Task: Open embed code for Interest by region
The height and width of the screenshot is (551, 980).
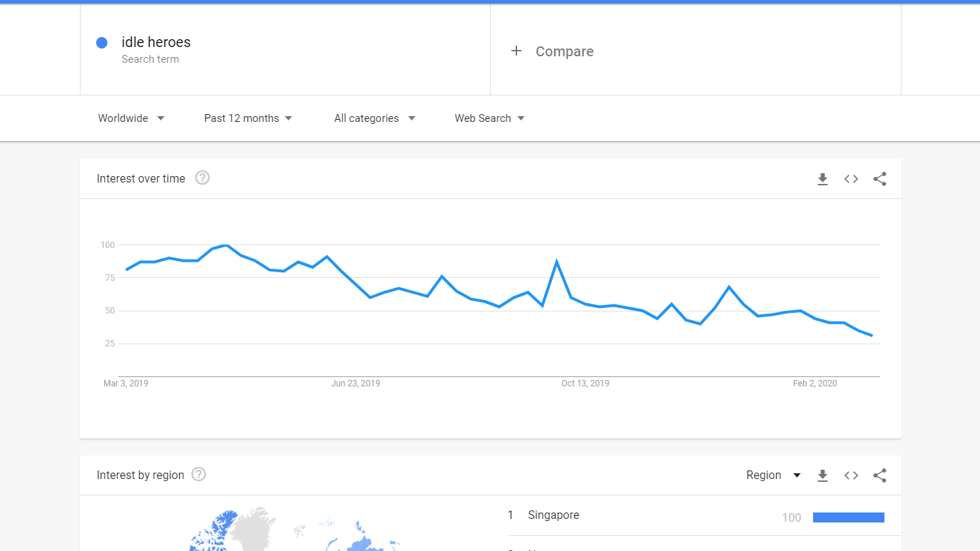Action: (x=851, y=475)
